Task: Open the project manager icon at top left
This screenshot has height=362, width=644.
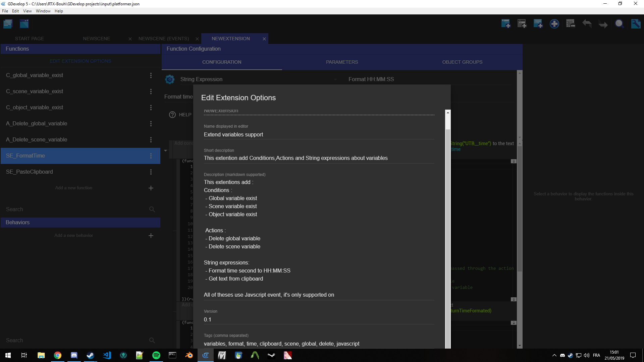Action: 8,24
